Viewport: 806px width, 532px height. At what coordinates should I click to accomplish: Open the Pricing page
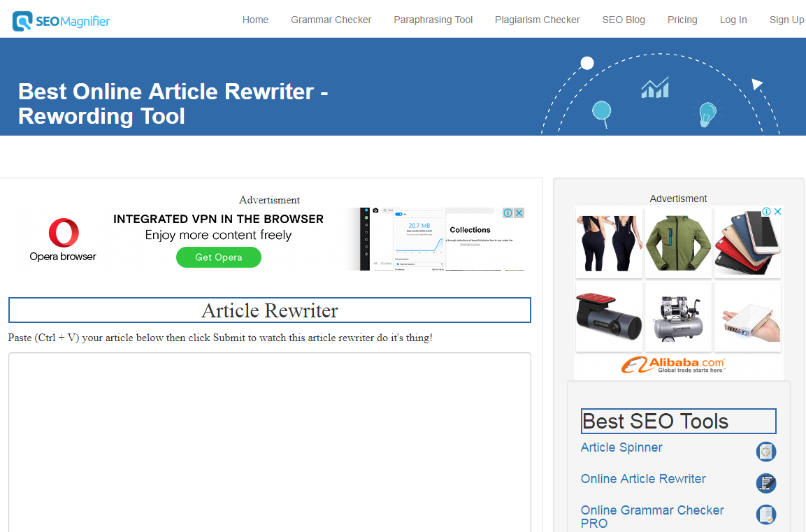pyautogui.click(x=682, y=20)
